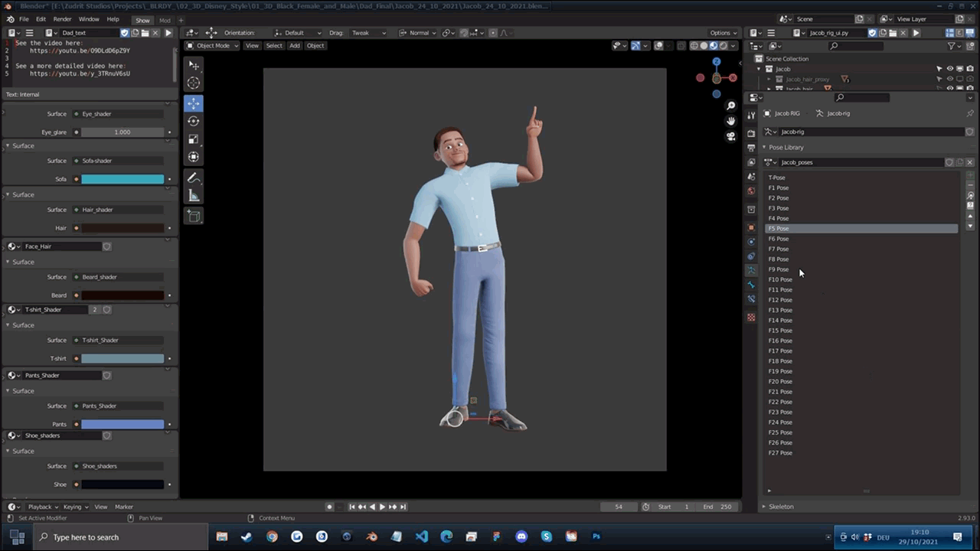980x551 pixels.
Task: Click the Pants color swatch
Action: (x=122, y=424)
